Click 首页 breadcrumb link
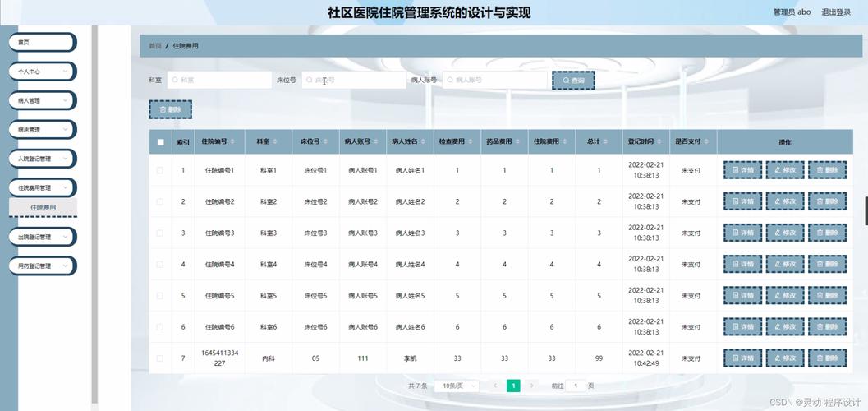Image resolution: width=868 pixels, height=411 pixels. click(155, 46)
